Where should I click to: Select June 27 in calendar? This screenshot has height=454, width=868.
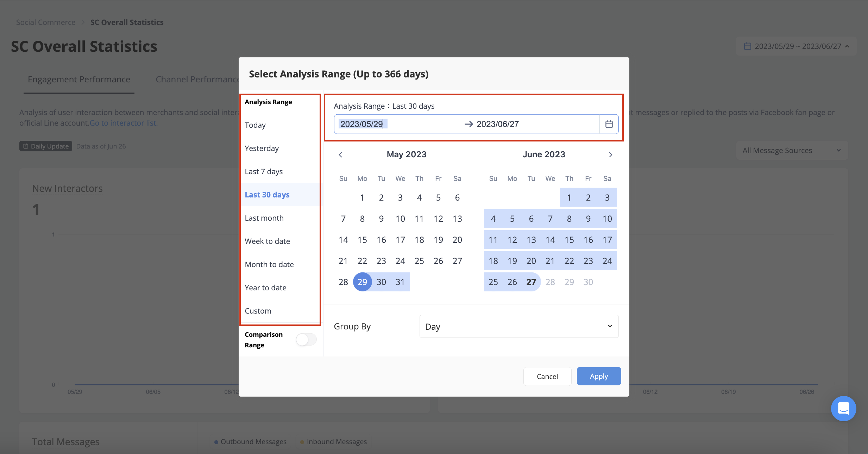(x=531, y=282)
